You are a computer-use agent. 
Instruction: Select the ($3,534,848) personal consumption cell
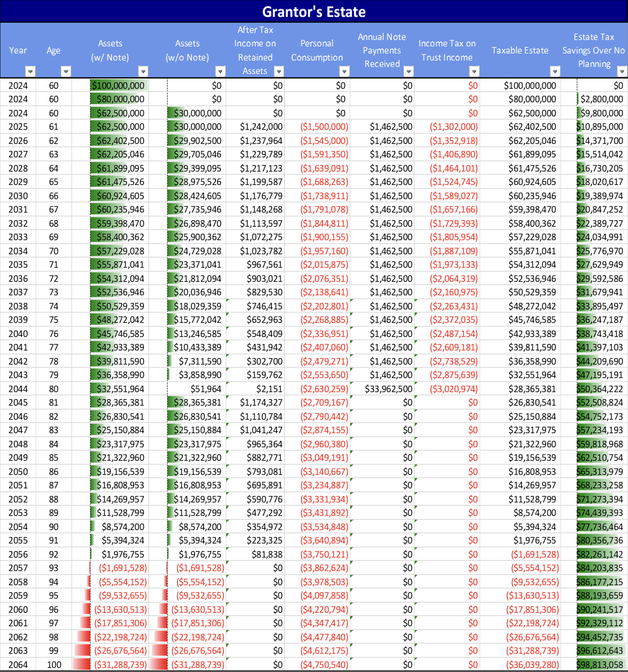[317, 527]
